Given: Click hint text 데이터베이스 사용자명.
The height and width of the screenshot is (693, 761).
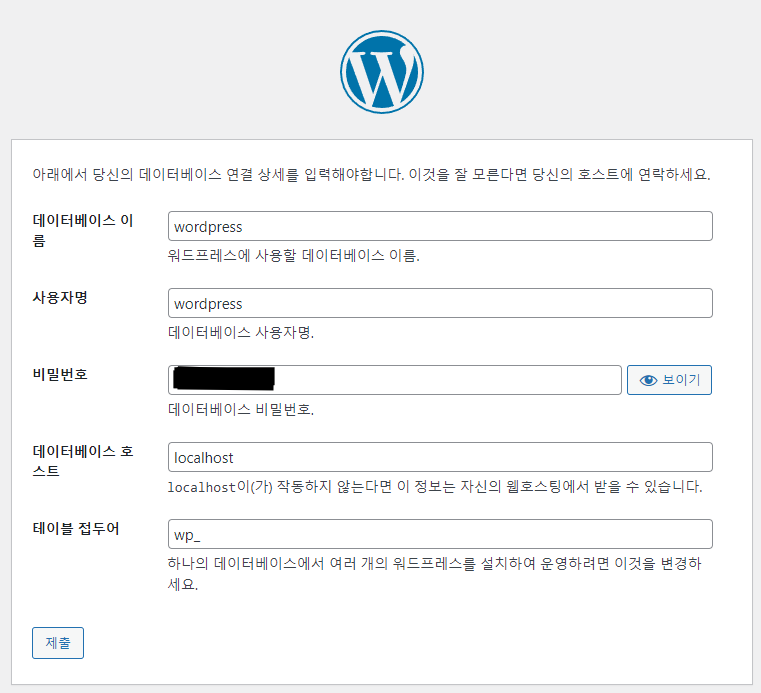Looking at the screenshot, I should click(241, 332).
